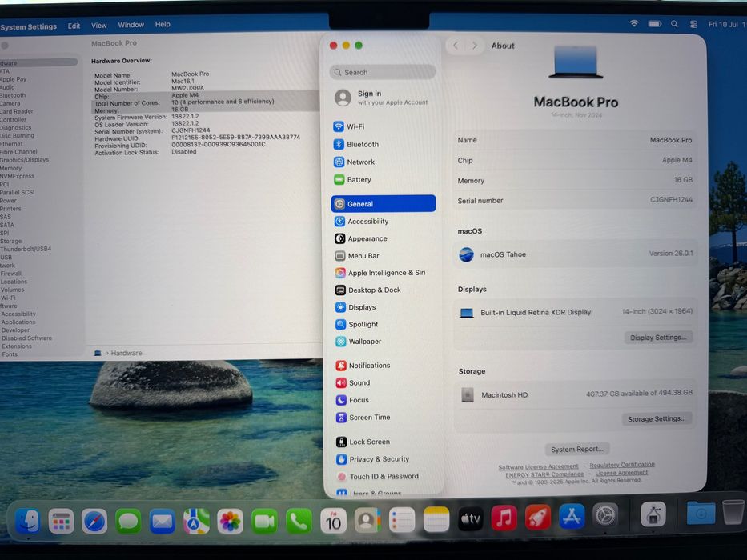Select Memory in System Information sidebar
747x560 pixels.
pyautogui.click(x=11, y=168)
